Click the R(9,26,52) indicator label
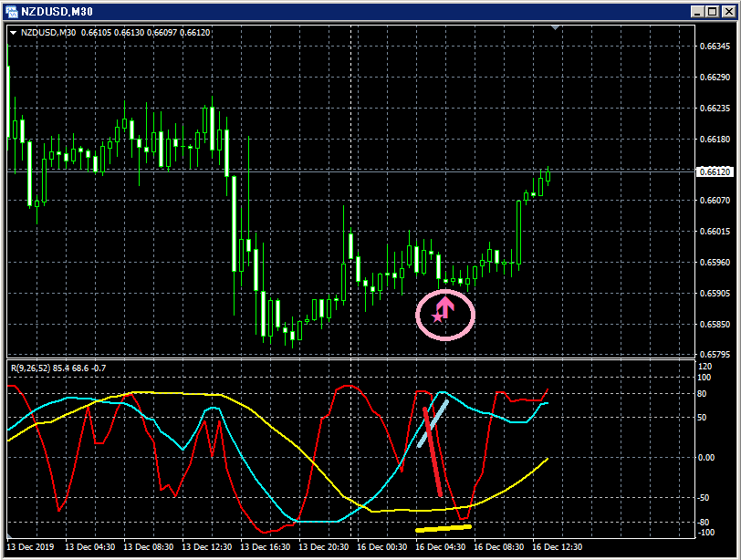Viewport: 741px width, 560px height. click(58, 368)
